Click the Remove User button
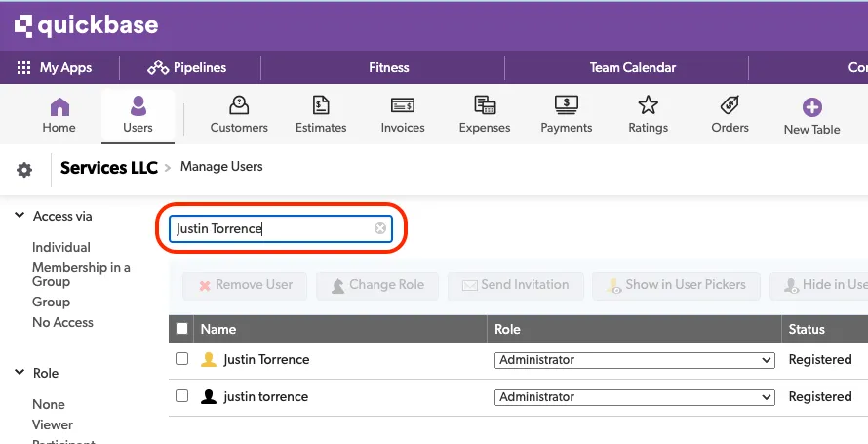 pyautogui.click(x=245, y=286)
